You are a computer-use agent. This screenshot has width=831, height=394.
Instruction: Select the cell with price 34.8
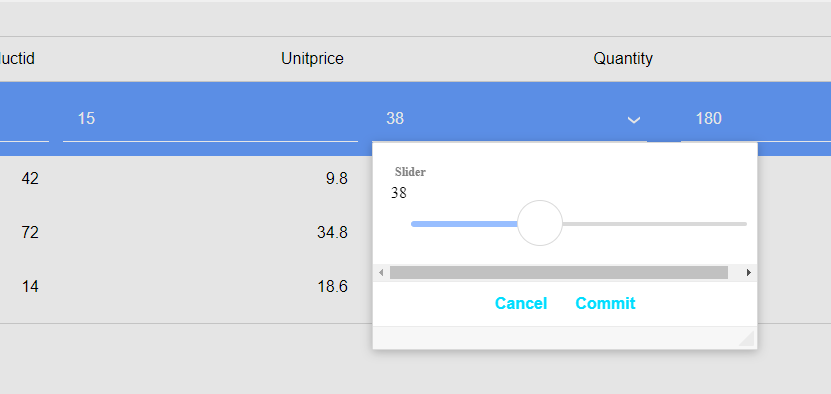tap(332, 233)
